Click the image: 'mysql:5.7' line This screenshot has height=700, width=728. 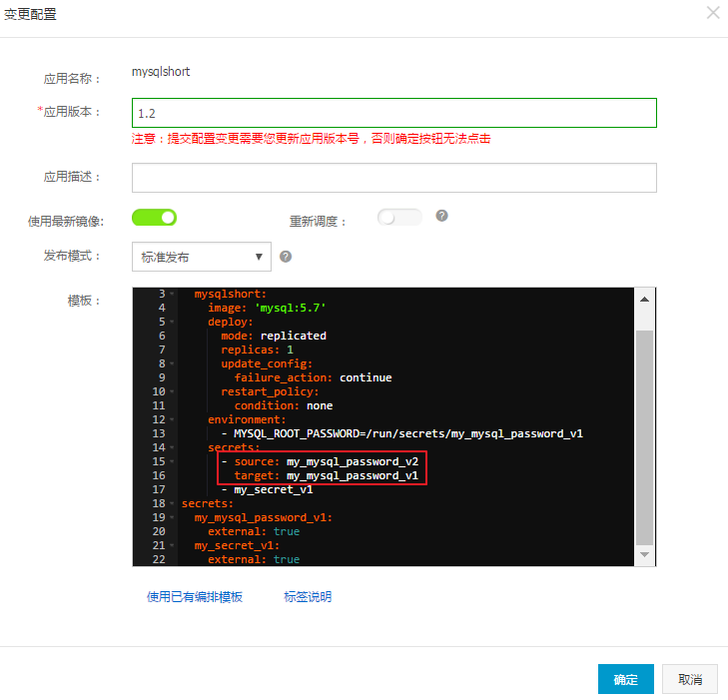pos(267,308)
